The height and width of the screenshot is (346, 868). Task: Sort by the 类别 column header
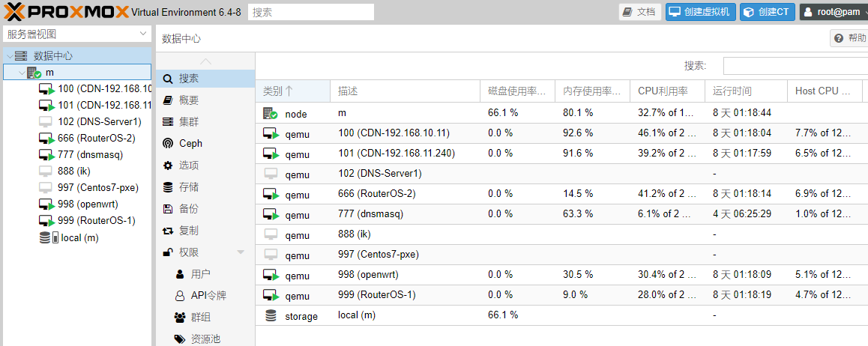coord(277,91)
